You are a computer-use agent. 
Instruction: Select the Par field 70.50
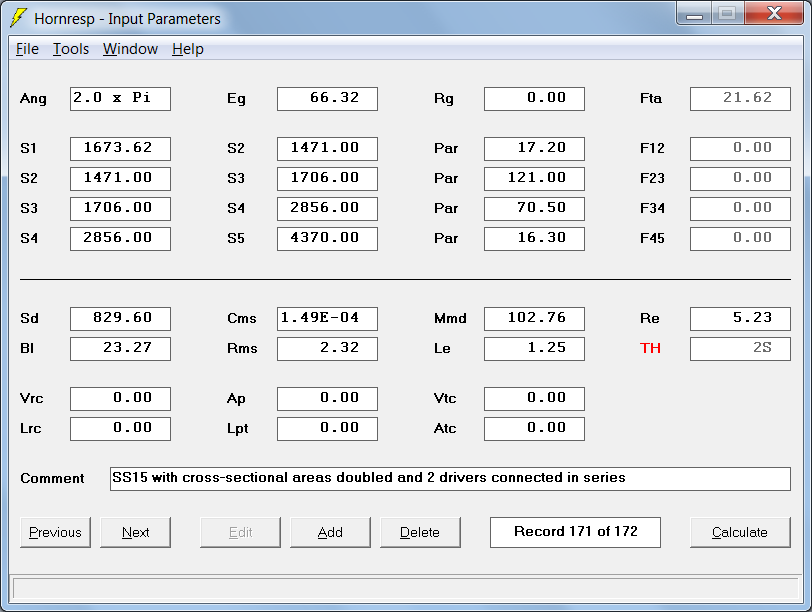coord(534,209)
